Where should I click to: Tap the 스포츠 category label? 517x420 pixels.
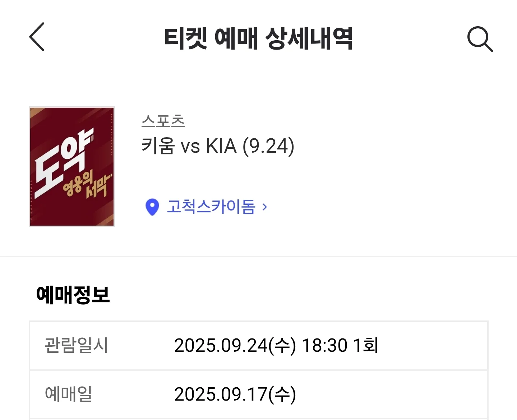click(163, 121)
